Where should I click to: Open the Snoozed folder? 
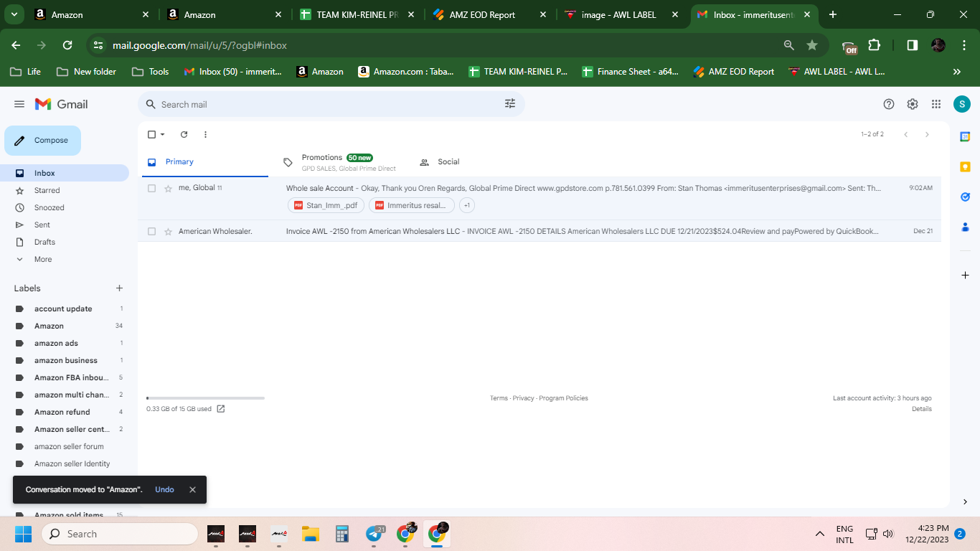pos(50,207)
